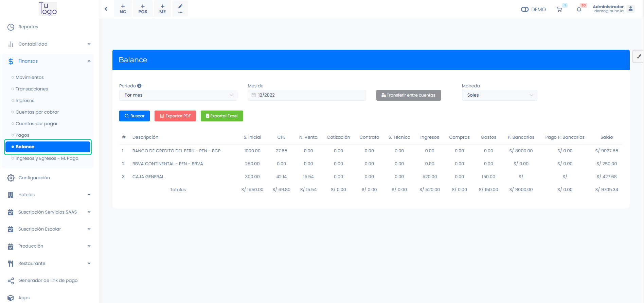Click the Administrador user avatar icon
The width and height of the screenshot is (644, 303).
point(630,9)
